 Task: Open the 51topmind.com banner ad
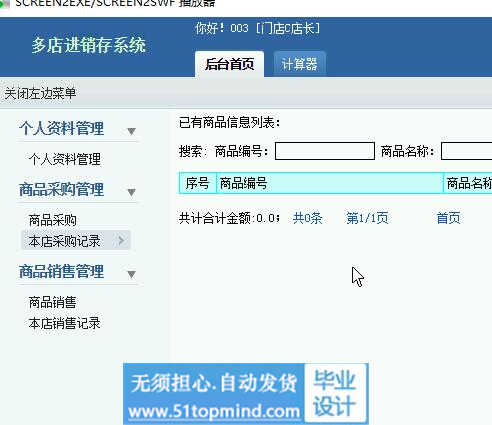pyautogui.click(x=246, y=394)
